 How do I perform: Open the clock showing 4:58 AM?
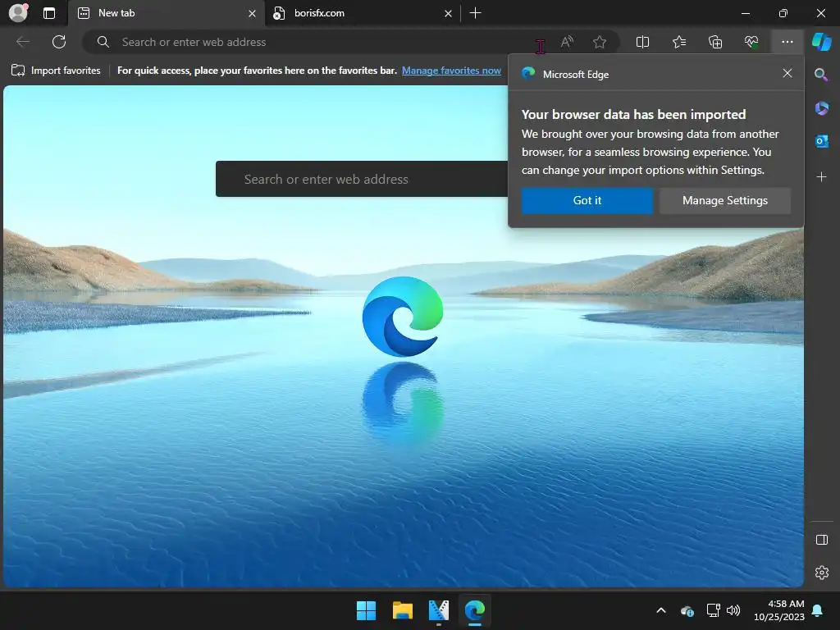coord(778,610)
